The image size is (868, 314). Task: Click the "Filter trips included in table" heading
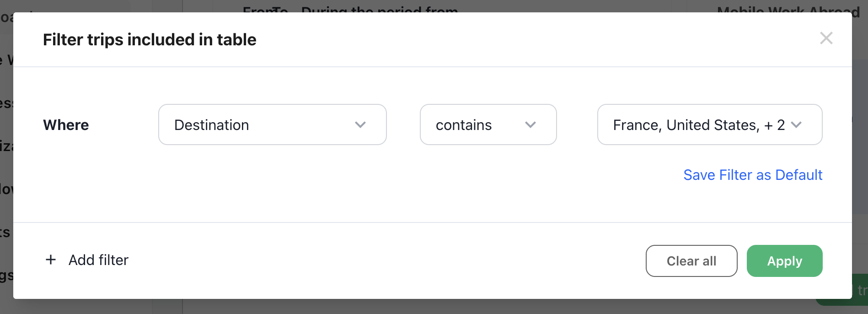click(150, 40)
